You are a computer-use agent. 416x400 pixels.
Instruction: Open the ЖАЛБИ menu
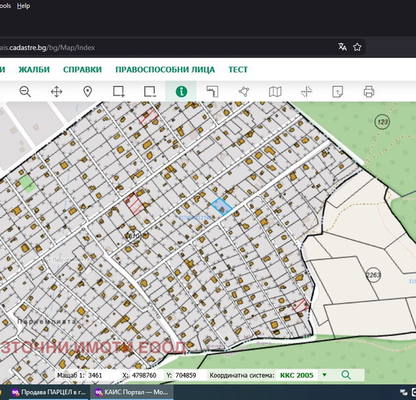point(34,70)
